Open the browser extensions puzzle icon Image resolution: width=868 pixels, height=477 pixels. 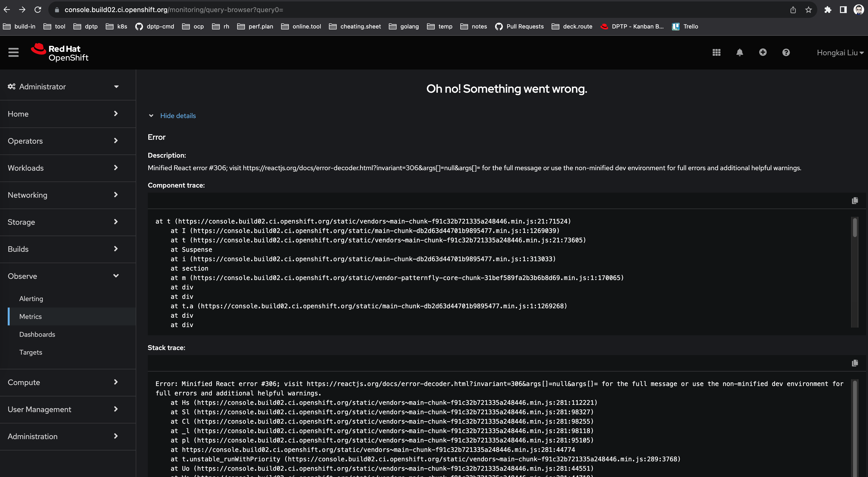[828, 10]
